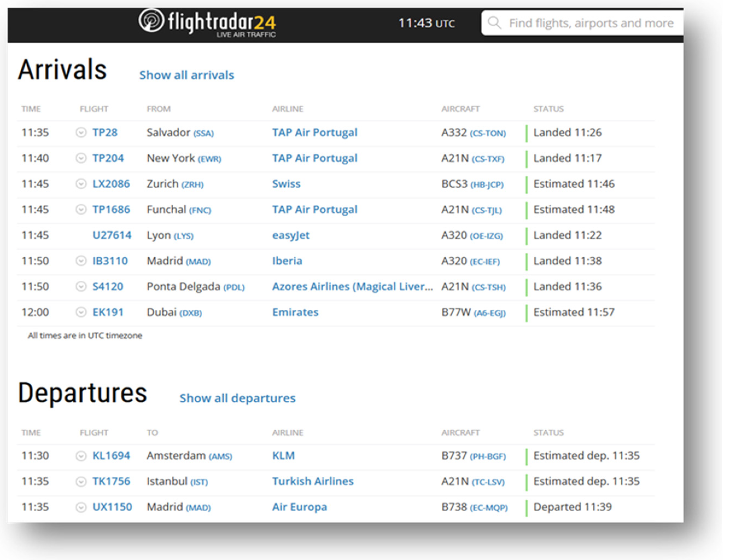This screenshot has height=560, width=730.
Task: Expand the LX2086 row chevron
Action: click(x=81, y=184)
